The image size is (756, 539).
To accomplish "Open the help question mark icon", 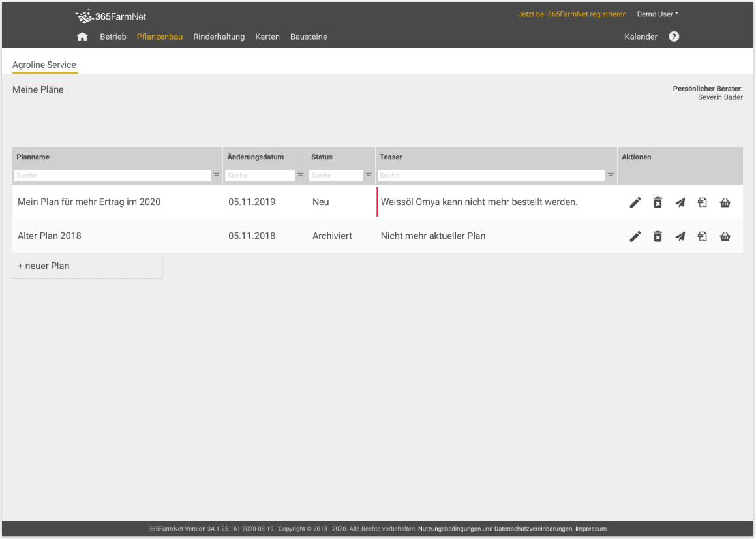I will coord(674,37).
